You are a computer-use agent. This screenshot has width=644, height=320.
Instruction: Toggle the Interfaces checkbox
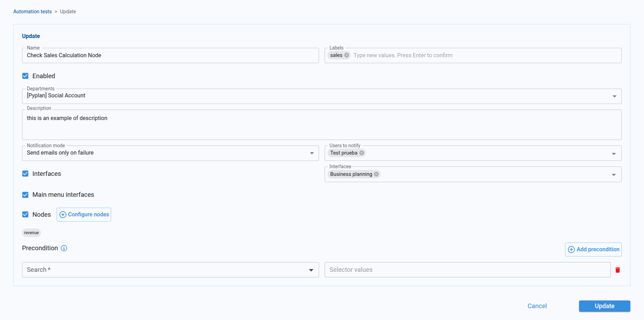click(x=26, y=174)
